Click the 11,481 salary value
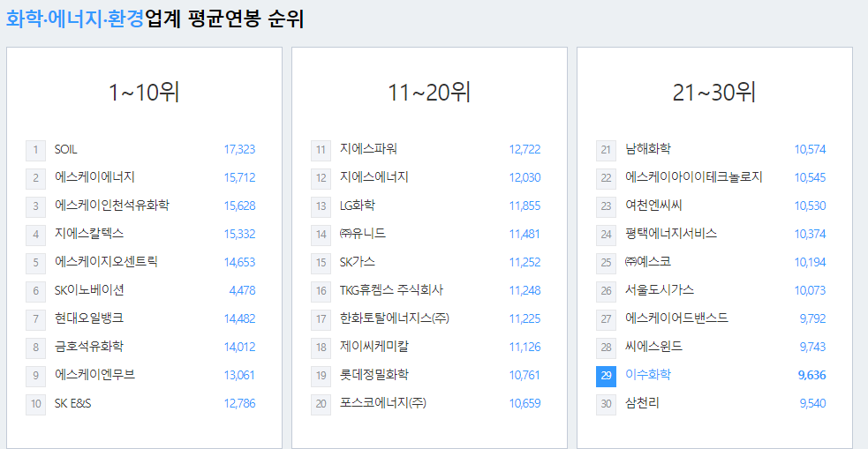Screen dimensions: 868x449 (x=525, y=234)
